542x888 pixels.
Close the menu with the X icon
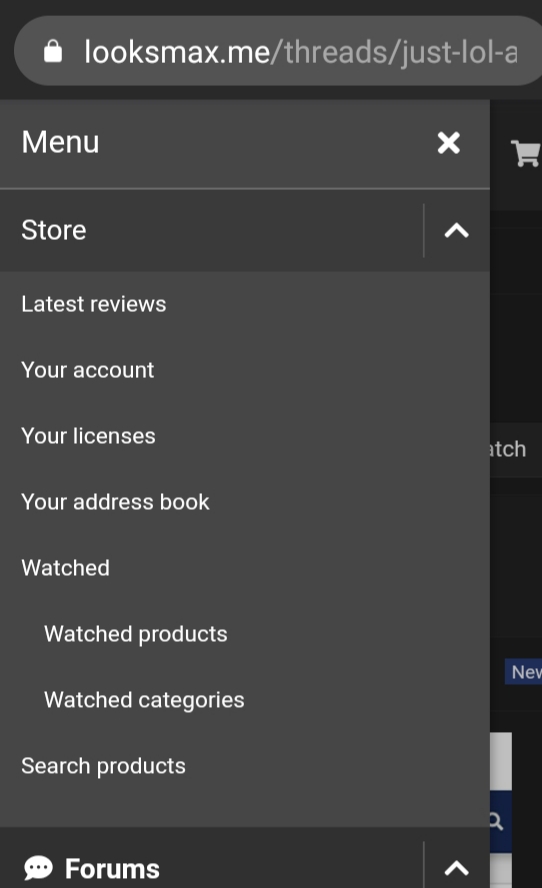coord(449,143)
